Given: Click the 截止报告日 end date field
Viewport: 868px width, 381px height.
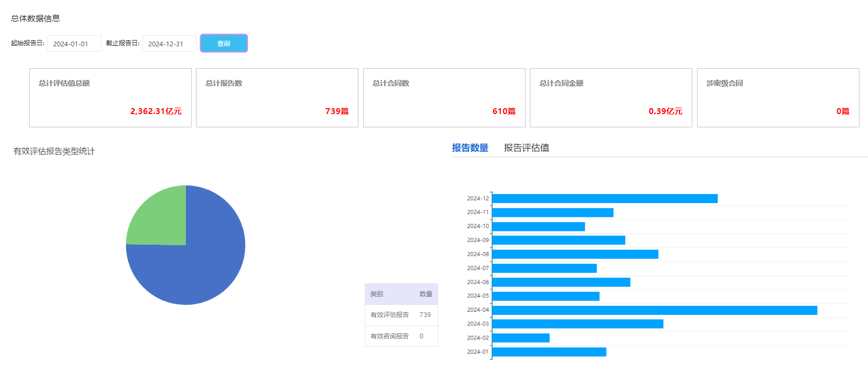Looking at the screenshot, I should point(169,44).
